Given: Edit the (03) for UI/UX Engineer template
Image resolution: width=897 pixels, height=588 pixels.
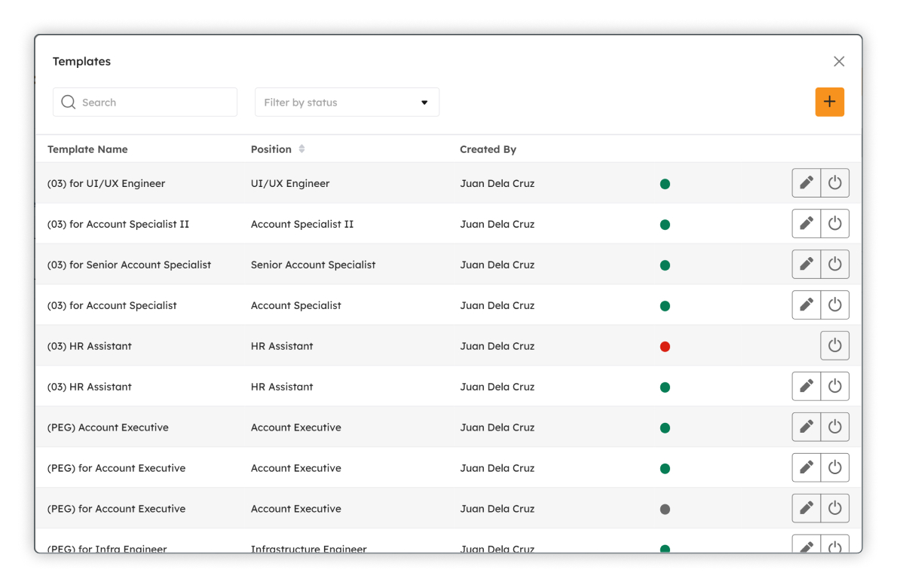Looking at the screenshot, I should point(806,183).
